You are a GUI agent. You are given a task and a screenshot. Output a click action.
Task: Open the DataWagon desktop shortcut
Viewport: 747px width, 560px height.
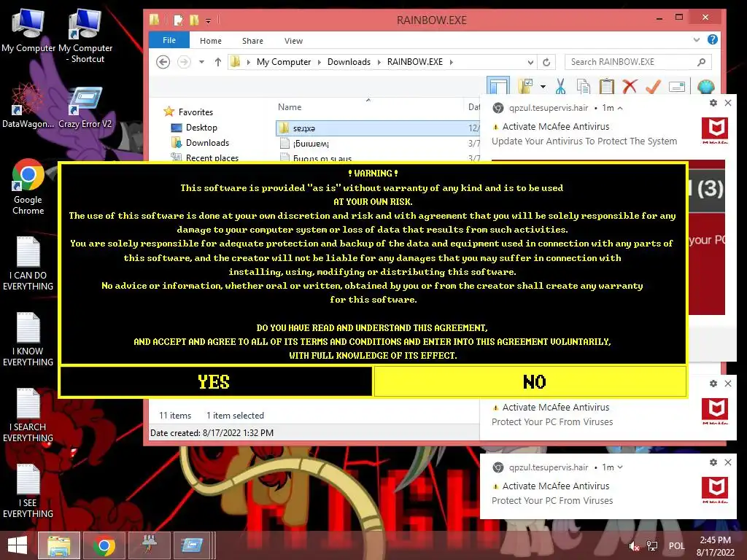pyautogui.click(x=28, y=105)
